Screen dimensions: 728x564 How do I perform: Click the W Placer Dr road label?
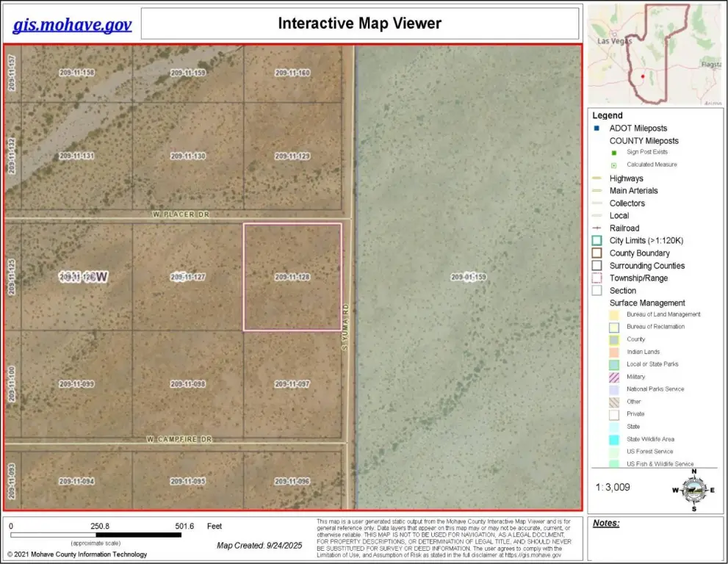181,214
